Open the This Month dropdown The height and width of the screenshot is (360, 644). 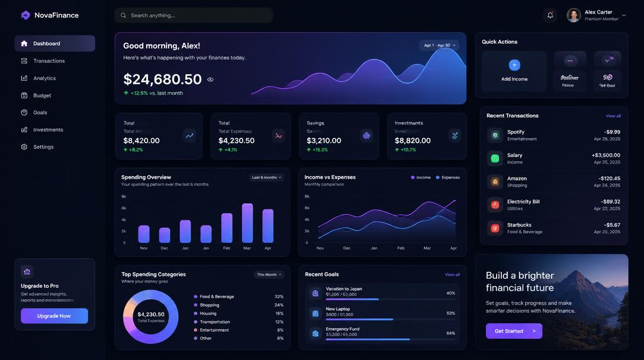point(269,275)
